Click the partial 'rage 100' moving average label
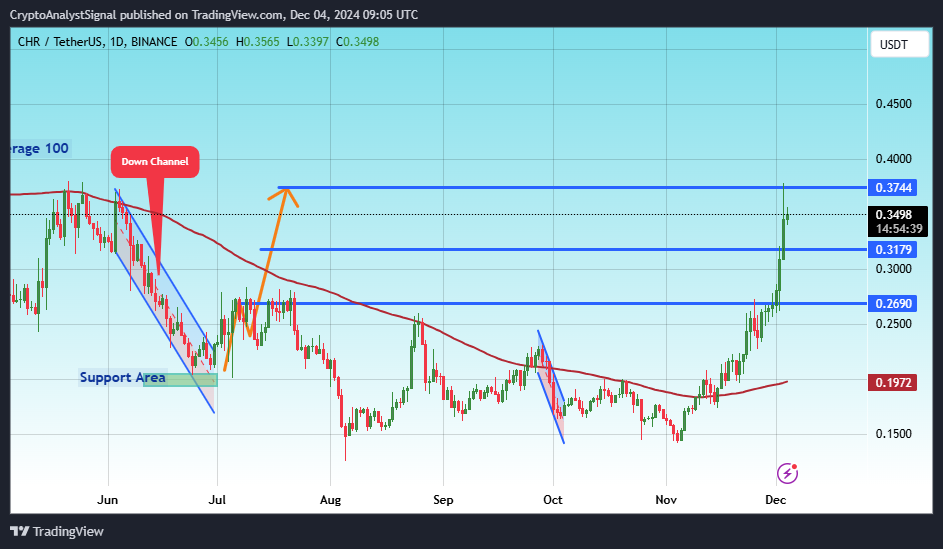 [40, 149]
